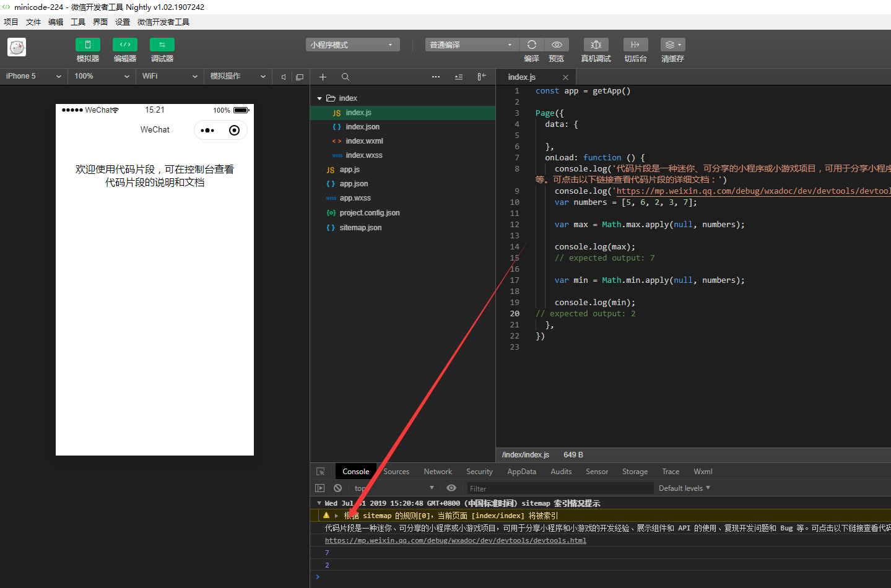
Task: Click the console live expression eye icon
Action: [x=451, y=488]
